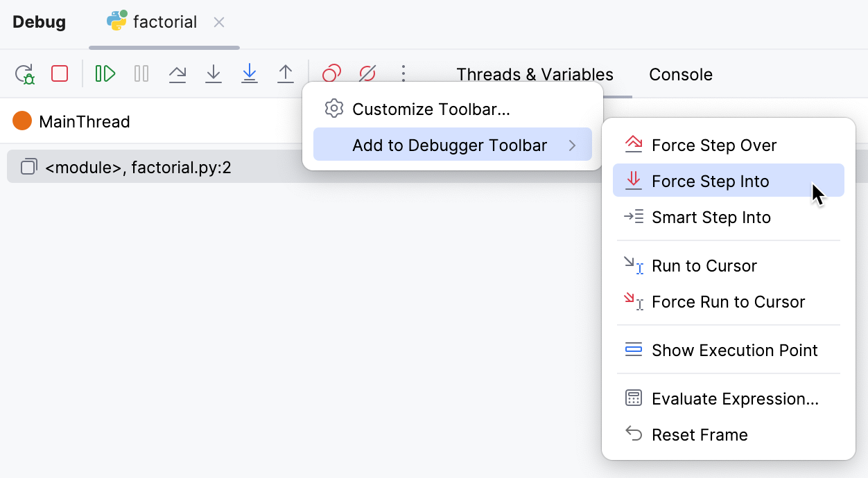Image resolution: width=868 pixels, height=478 pixels.
Task: Open View Breakpoints dialog
Action: click(x=331, y=73)
